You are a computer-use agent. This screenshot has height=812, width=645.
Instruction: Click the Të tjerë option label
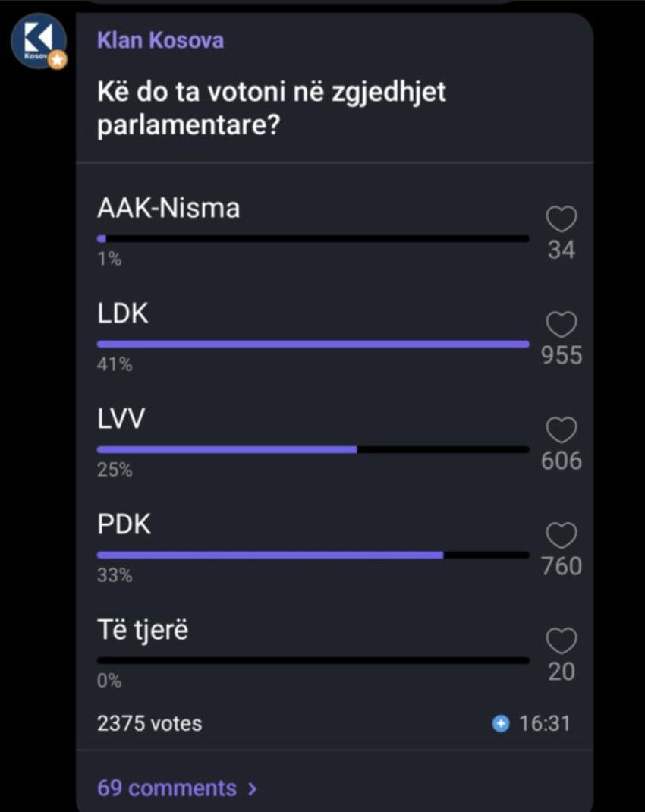click(x=143, y=630)
